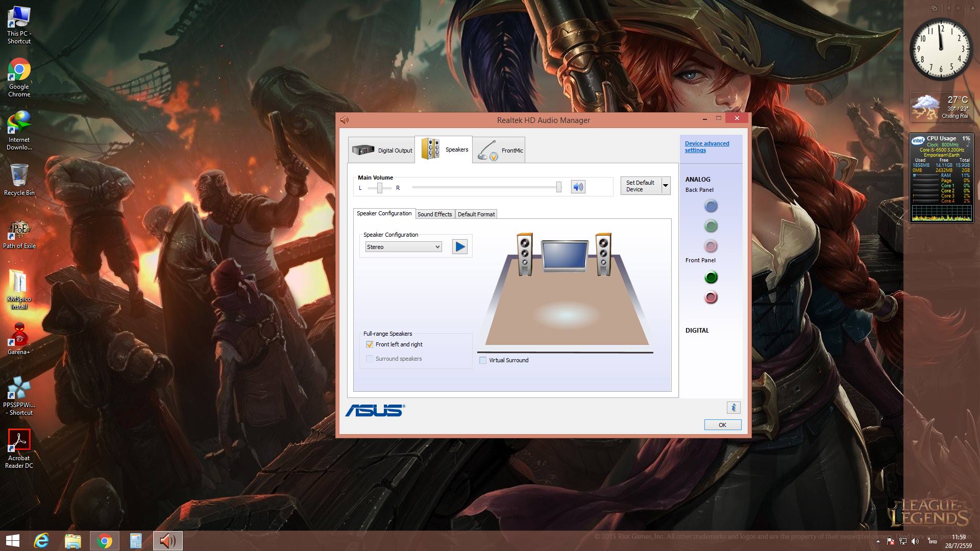Click the mute speaker icon next to volume
The height and width of the screenshot is (551, 980).
578,187
